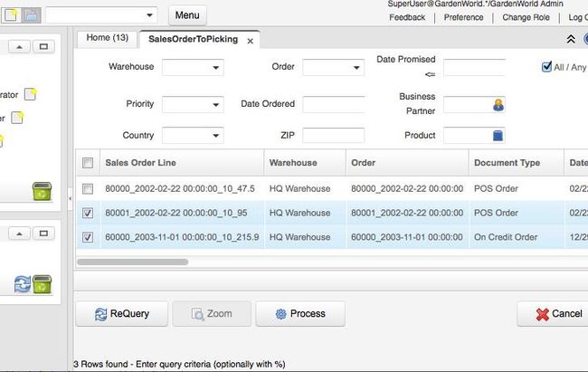Click the Product lookup icon
Viewport: 588px width, 372px height.
[x=498, y=136]
